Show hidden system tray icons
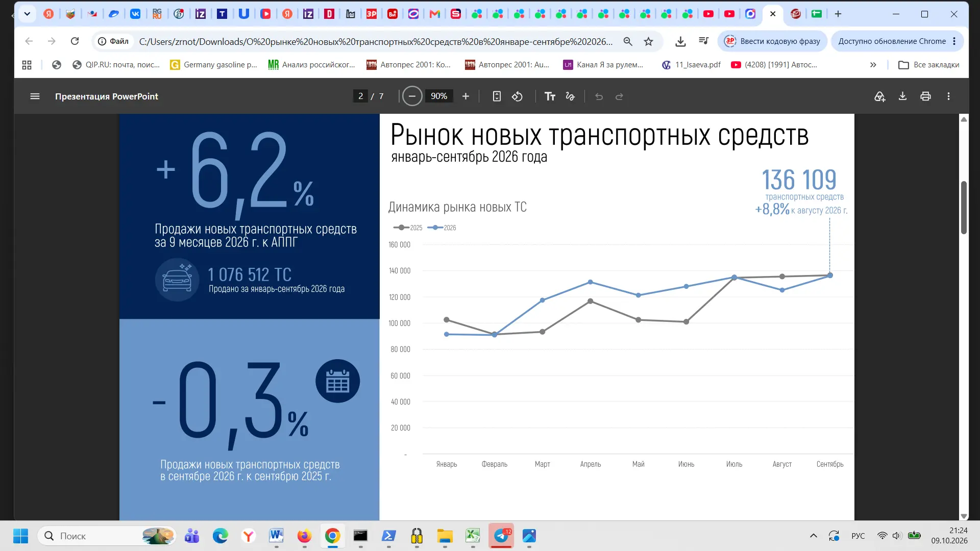Viewport: 980px width, 551px height. 814,536
